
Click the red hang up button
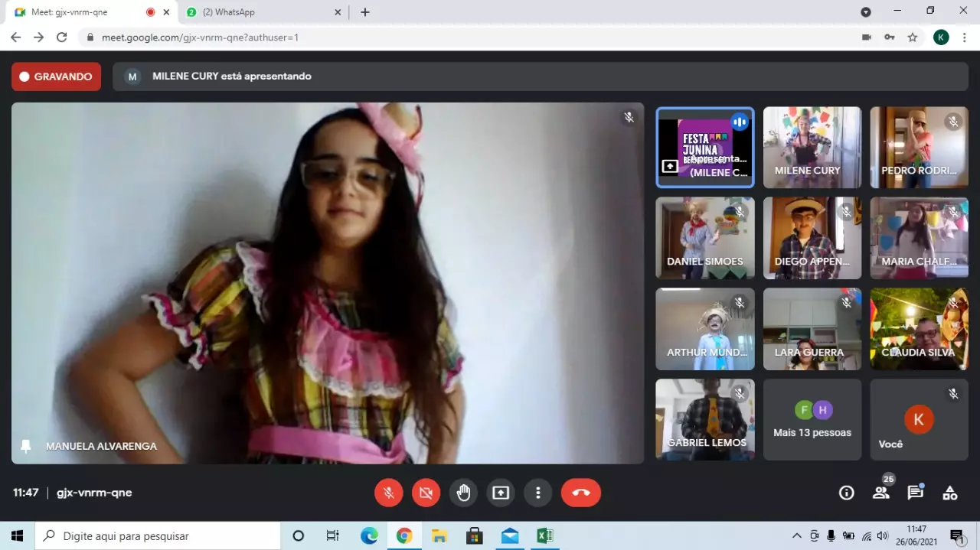coord(580,493)
